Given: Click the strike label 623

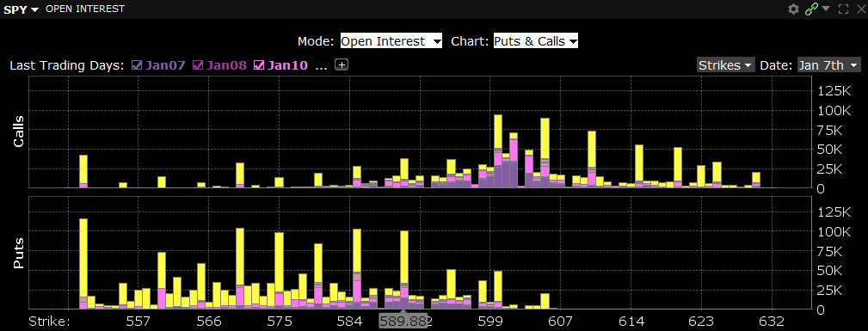Looking at the screenshot, I should coord(701,322).
